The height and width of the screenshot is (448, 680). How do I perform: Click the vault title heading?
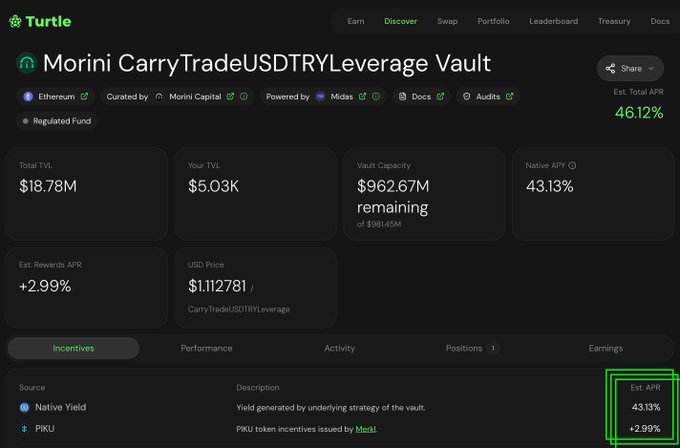click(x=267, y=63)
